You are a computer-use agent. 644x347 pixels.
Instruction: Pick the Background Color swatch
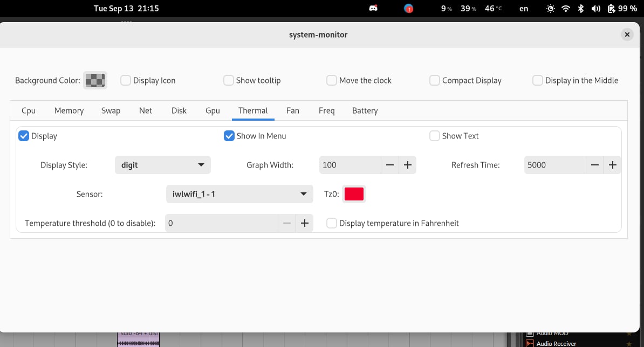pyautogui.click(x=95, y=80)
